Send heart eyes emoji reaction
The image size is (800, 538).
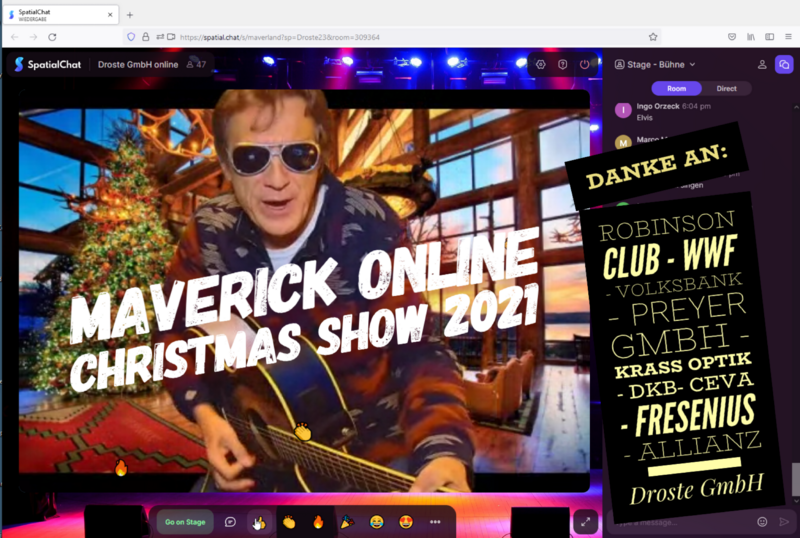pos(406,522)
